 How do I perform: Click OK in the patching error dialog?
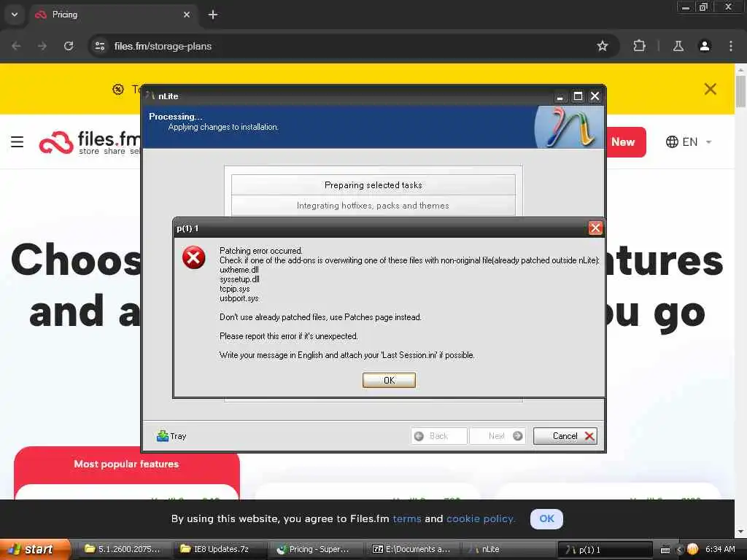pyautogui.click(x=389, y=380)
